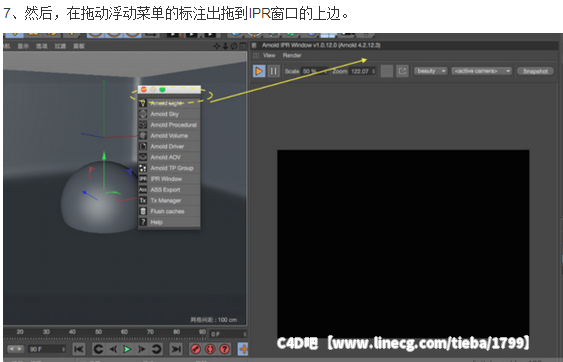Click the 90 F end frame field
Image resolution: width=563 pixels, height=362 pixels.
click(x=47, y=349)
